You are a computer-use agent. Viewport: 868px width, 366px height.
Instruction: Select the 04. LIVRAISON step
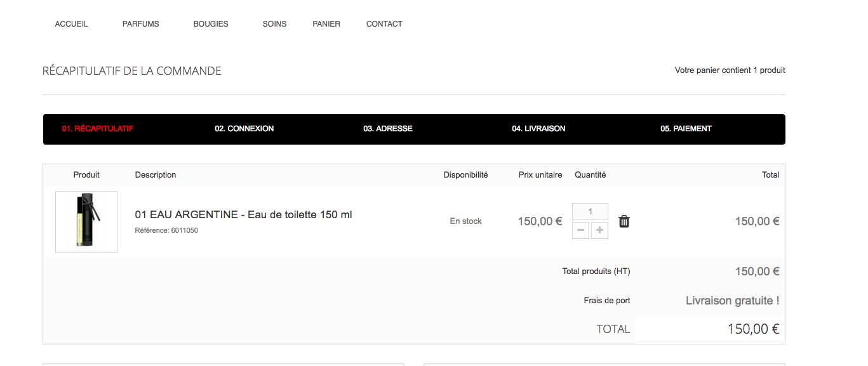click(x=538, y=129)
